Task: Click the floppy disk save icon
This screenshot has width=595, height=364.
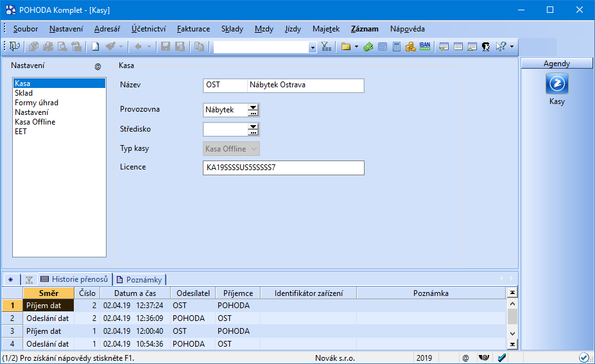Action: (x=166, y=47)
